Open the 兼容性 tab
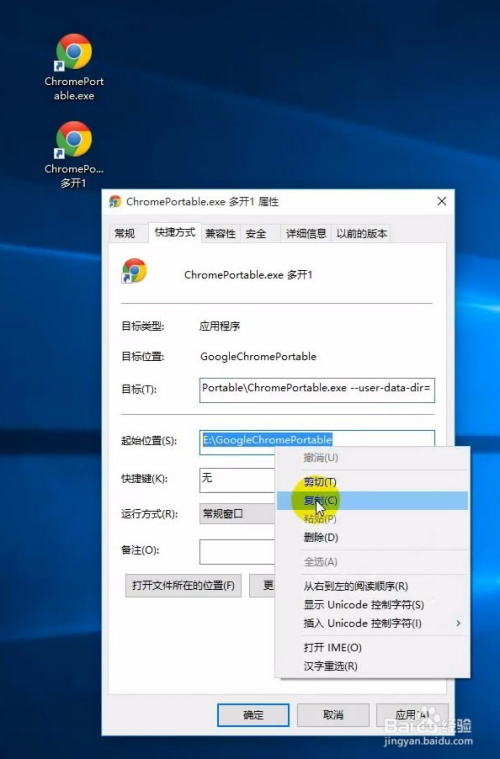The width and height of the screenshot is (500, 759). (220, 233)
